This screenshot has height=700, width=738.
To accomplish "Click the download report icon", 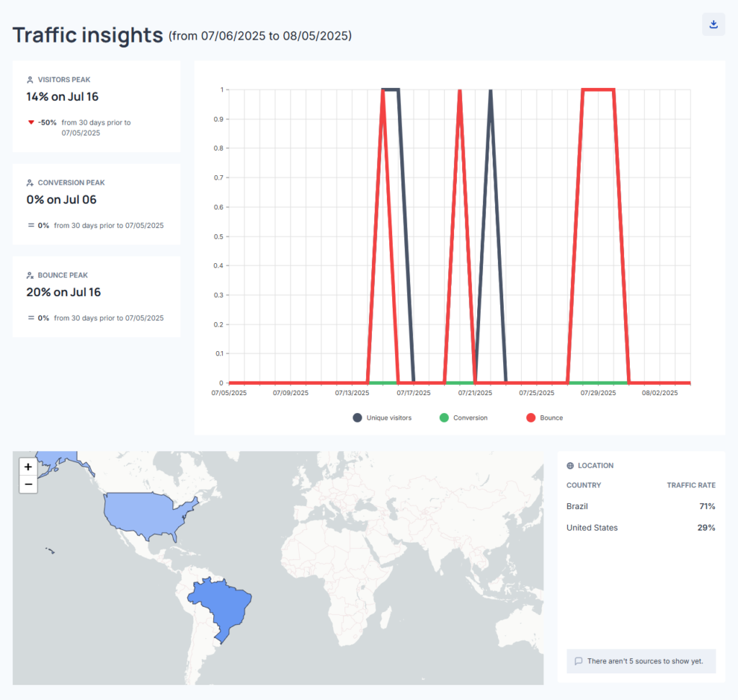I will point(713,25).
